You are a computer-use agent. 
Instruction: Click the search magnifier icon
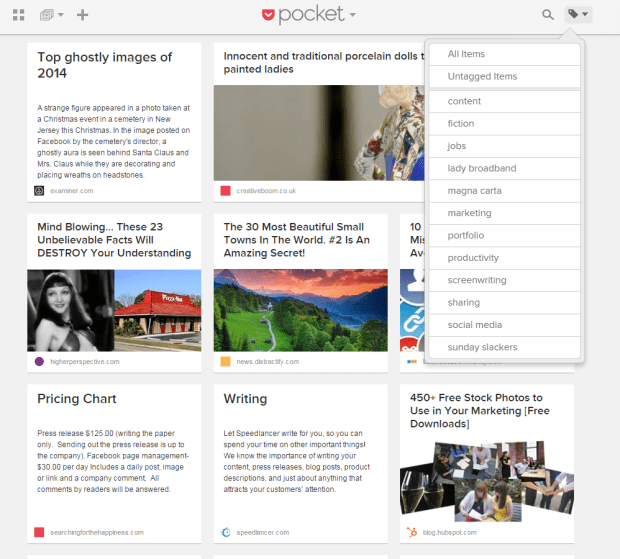[x=547, y=15]
